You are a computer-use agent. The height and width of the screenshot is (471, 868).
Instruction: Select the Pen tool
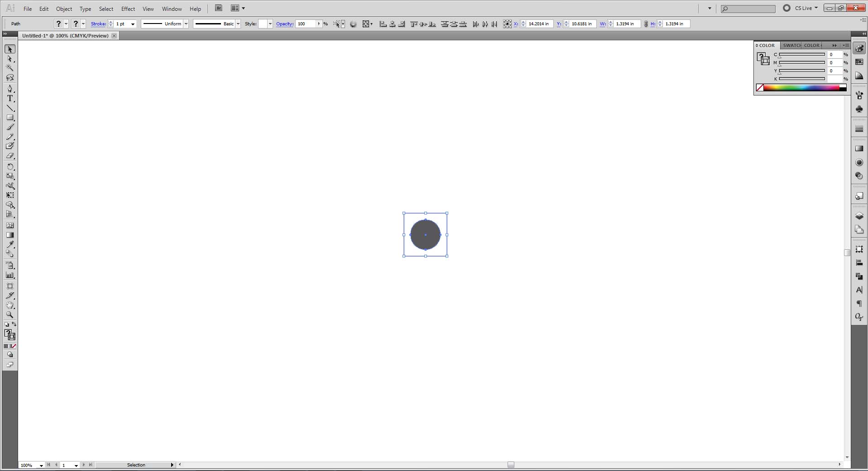point(10,89)
